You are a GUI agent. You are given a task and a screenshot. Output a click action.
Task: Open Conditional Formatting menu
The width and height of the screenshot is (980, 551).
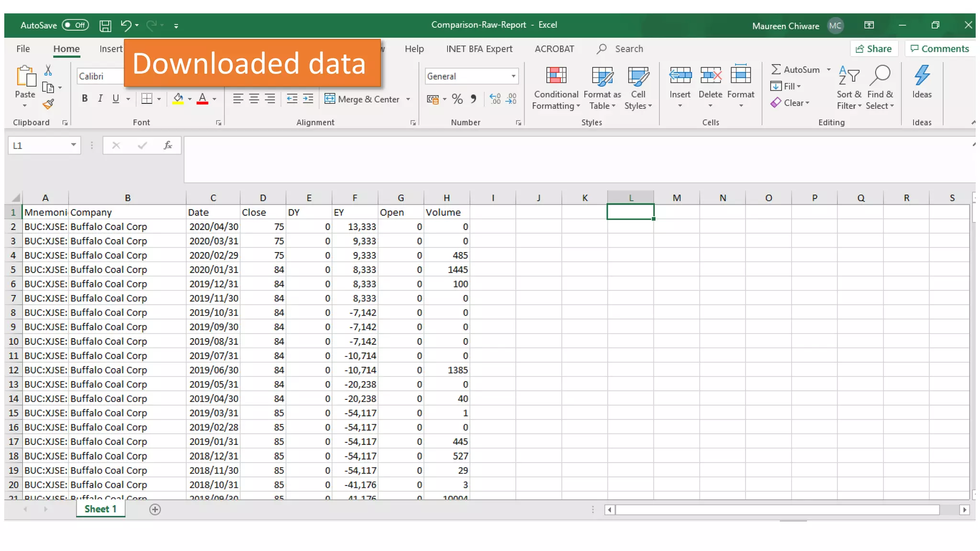[x=556, y=88]
